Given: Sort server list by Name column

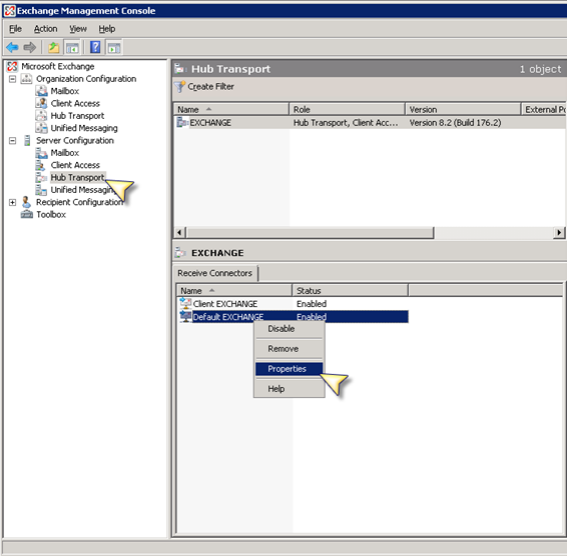Looking at the screenshot, I should click(x=231, y=110).
